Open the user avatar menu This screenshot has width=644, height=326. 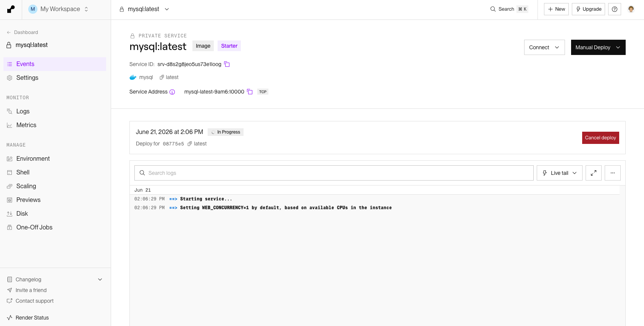click(x=631, y=9)
